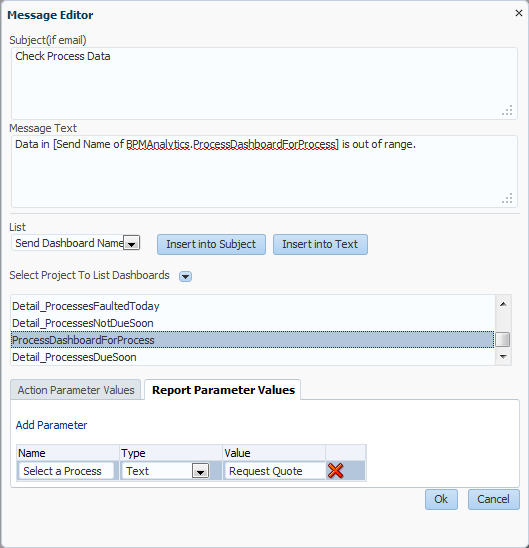Open the Send Dashboard Name list dropdown

132,244
